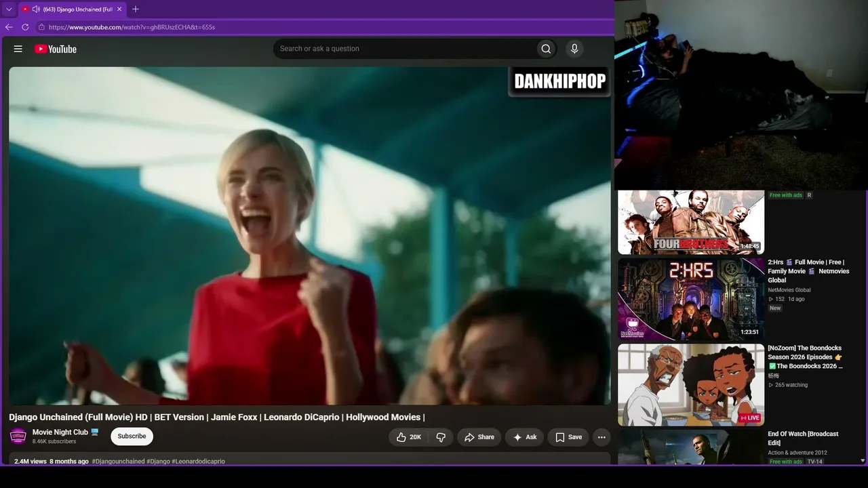Start voice search with the microphone icon
Viewport: 868px width, 488px height.
pyautogui.click(x=574, y=49)
